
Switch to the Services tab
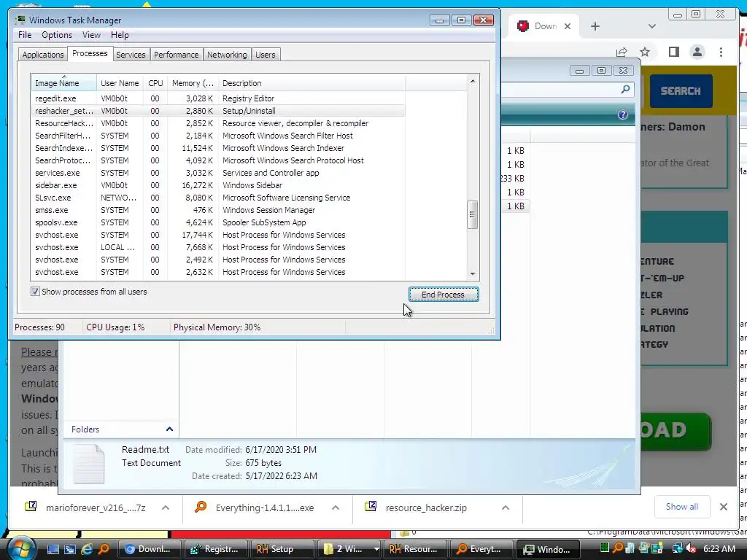tap(131, 55)
